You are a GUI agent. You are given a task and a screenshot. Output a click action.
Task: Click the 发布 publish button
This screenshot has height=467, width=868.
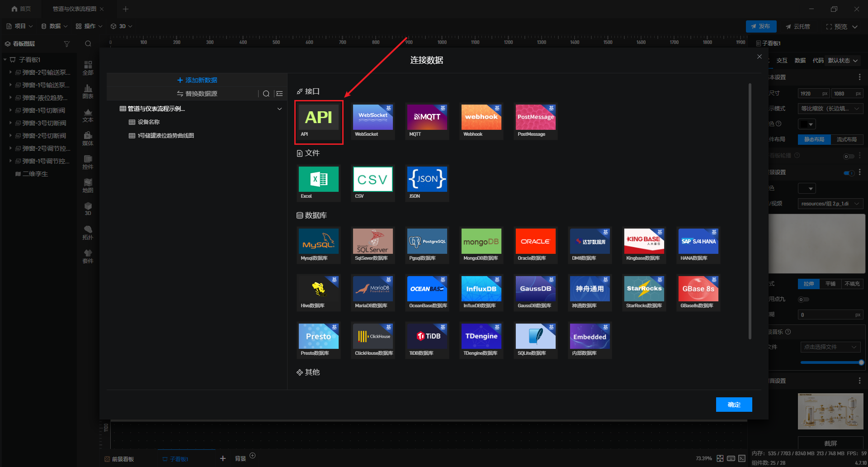pyautogui.click(x=761, y=26)
